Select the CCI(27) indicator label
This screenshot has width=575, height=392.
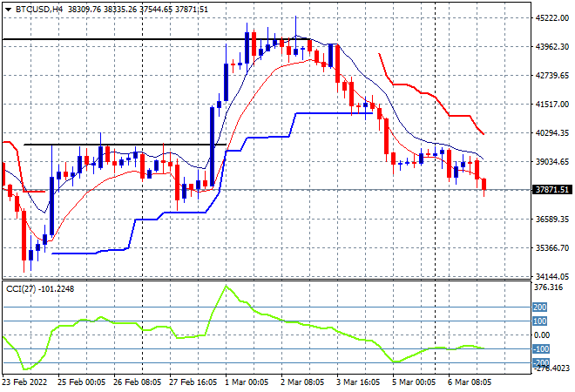[21, 289]
